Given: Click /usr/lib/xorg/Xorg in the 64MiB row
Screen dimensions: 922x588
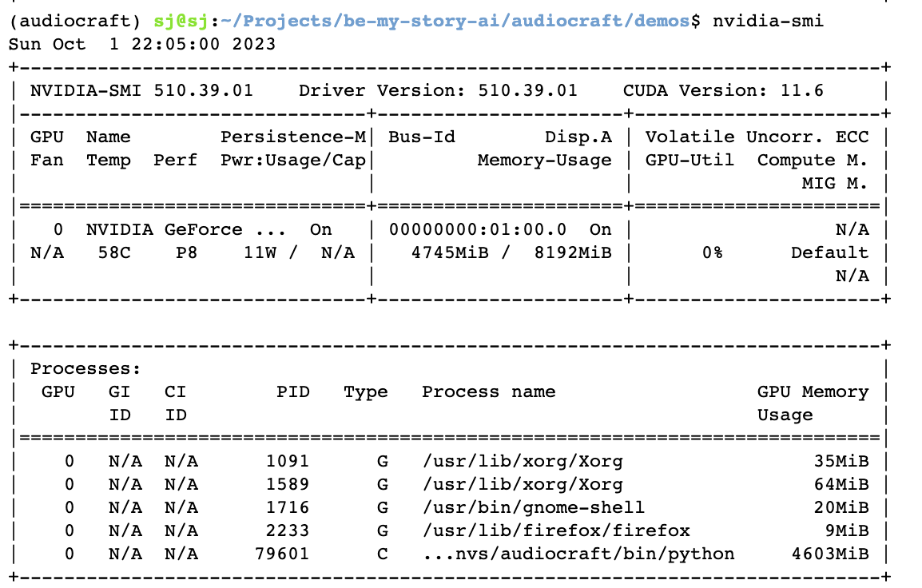Looking at the screenshot, I should (523, 484).
